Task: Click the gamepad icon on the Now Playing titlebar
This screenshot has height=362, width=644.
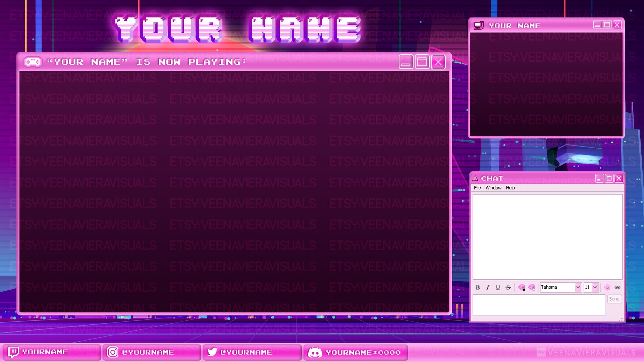Action: pyautogui.click(x=33, y=61)
